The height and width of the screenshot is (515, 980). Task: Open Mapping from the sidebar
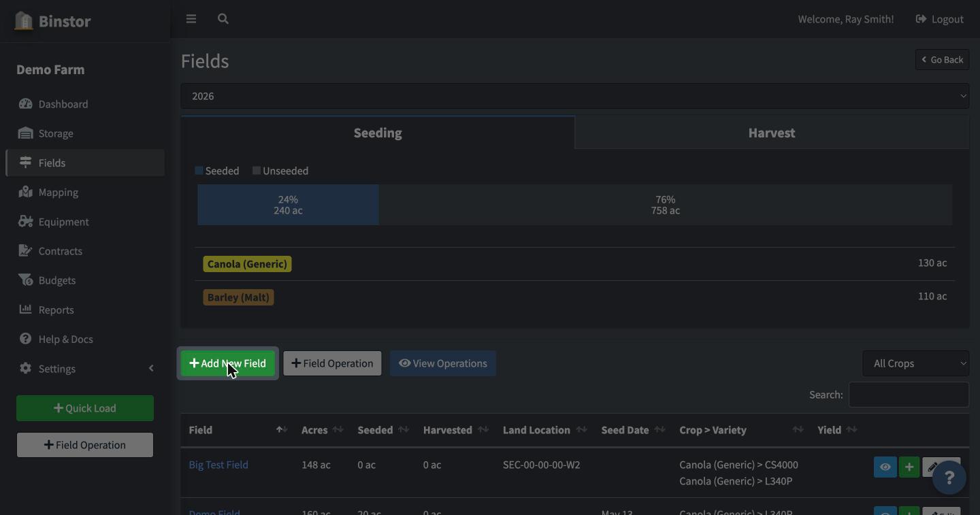(85, 192)
